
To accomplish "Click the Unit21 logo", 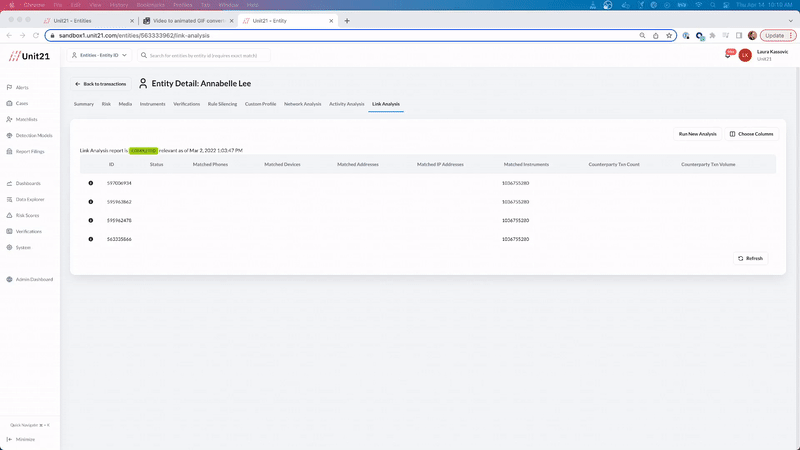I will (29, 56).
